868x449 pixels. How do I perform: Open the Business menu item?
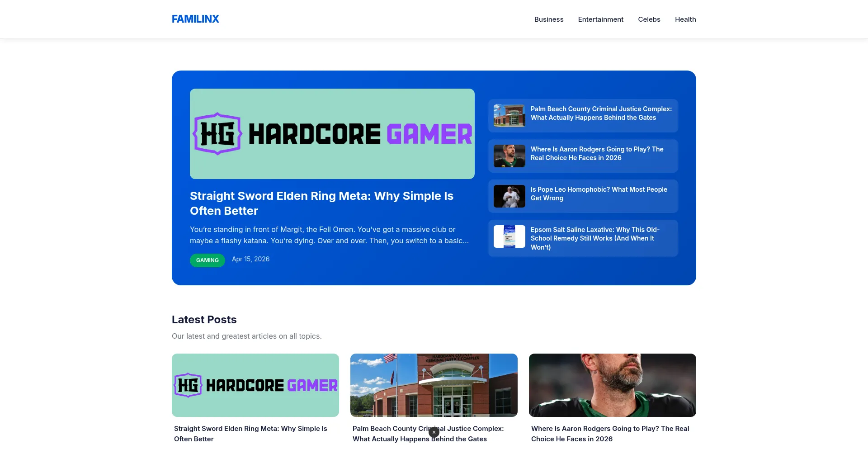tap(549, 19)
